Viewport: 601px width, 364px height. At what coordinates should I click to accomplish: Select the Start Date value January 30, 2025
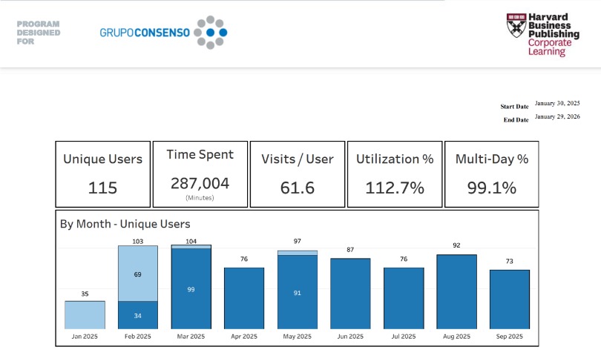pos(556,103)
